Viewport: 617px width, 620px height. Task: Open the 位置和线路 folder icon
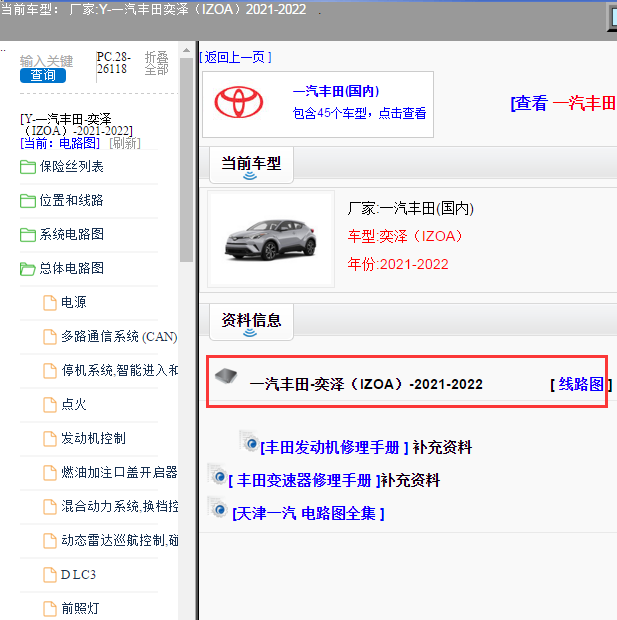[28, 200]
